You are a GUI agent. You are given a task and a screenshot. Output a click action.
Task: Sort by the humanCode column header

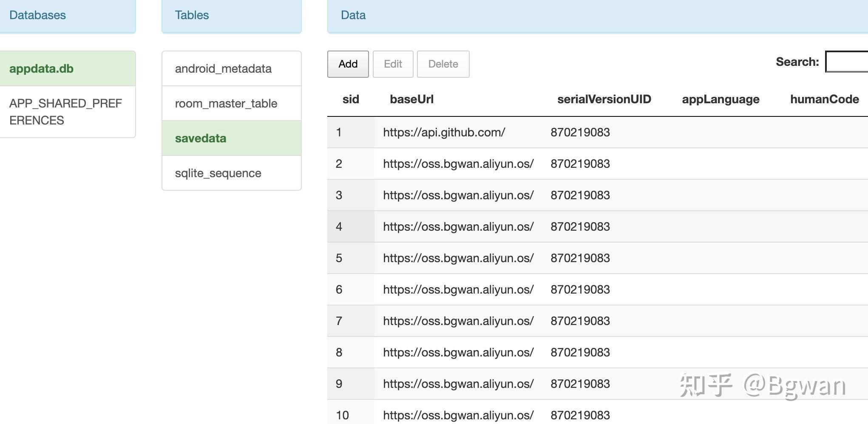click(x=824, y=99)
